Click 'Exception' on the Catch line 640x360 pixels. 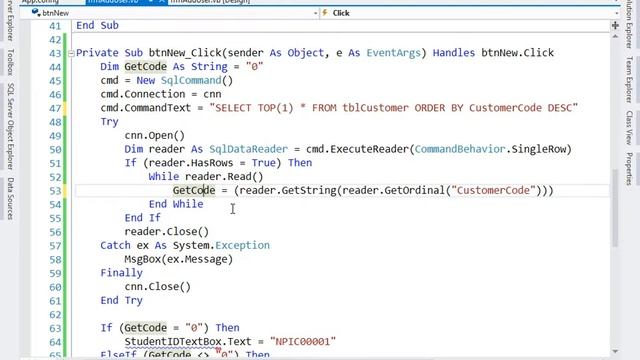[x=242, y=245]
